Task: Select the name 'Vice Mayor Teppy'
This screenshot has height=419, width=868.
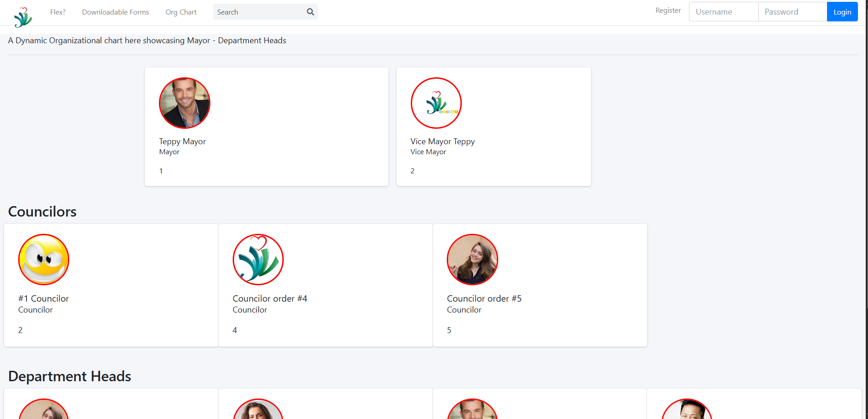Action: [x=443, y=141]
